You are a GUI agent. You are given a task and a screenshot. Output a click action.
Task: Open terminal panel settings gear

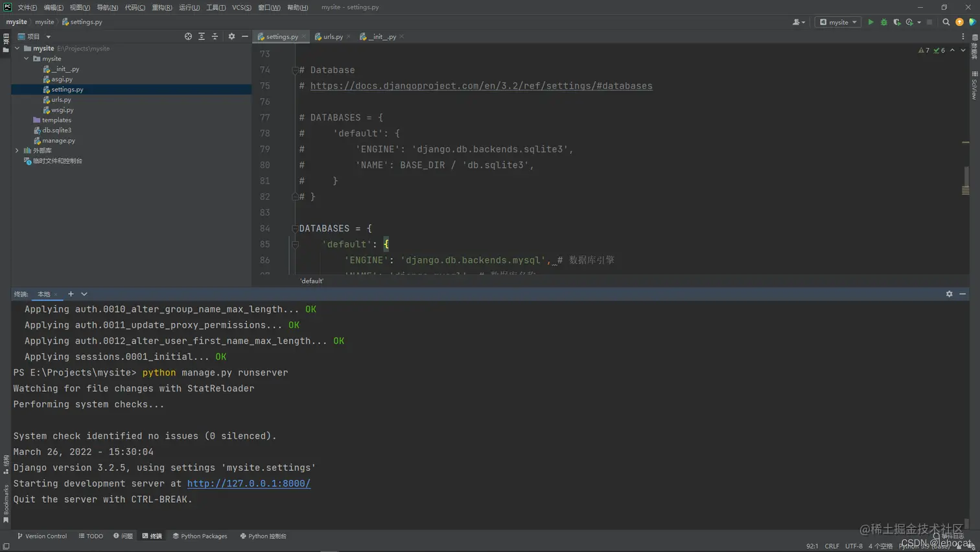click(x=949, y=294)
